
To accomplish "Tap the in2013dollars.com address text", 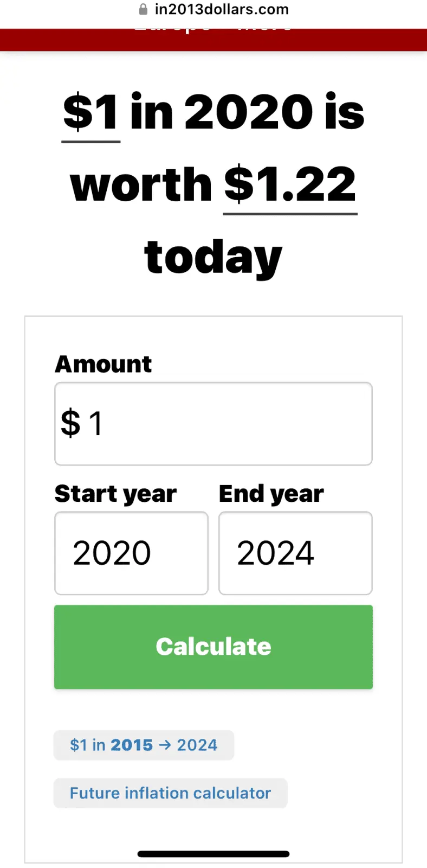I will (x=222, y=9).
